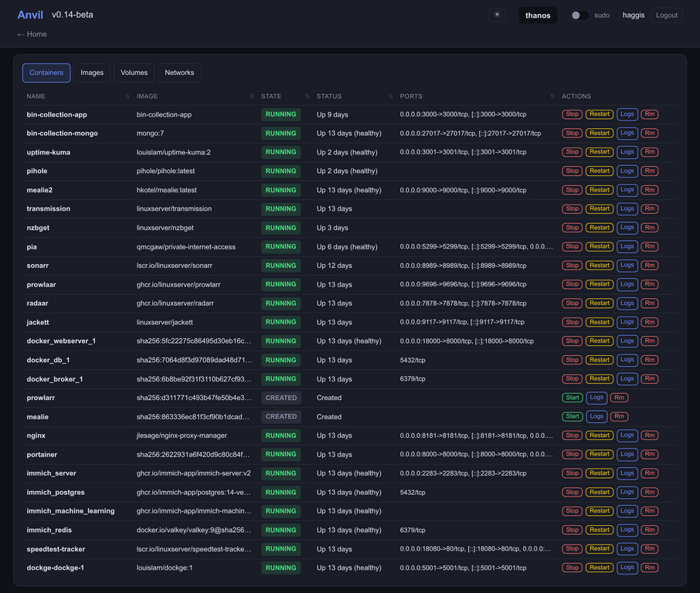
Task: Enable the sudo toggle switch
Action: coord(579,15)
